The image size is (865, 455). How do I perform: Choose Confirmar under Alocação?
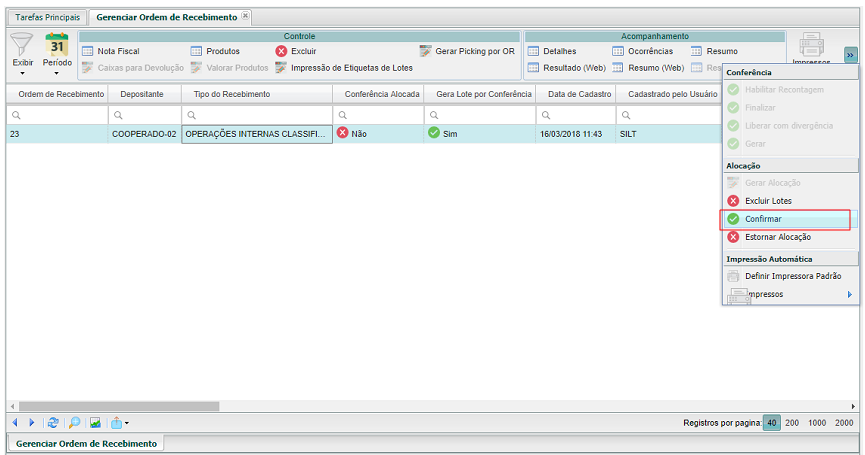coord(791,219)
